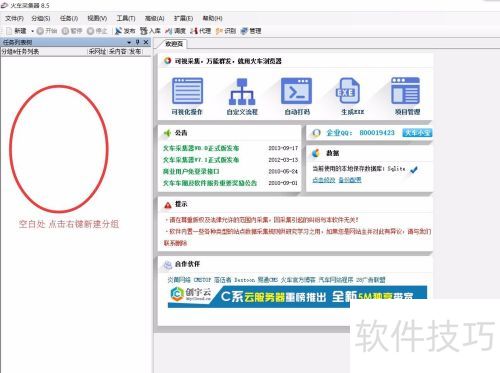This screenshot has height=373, width=500.
Task: Open the 高级(A) menu
Action: [x=155, y=18]
